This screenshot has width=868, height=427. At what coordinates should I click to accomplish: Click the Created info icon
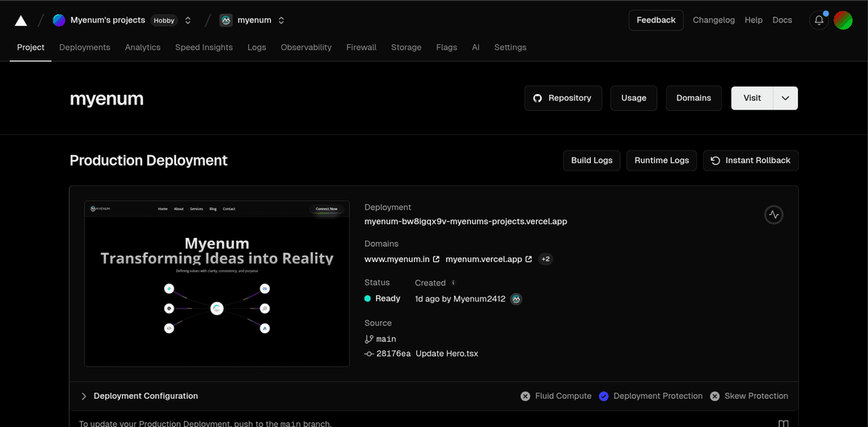tap(452, 282)
